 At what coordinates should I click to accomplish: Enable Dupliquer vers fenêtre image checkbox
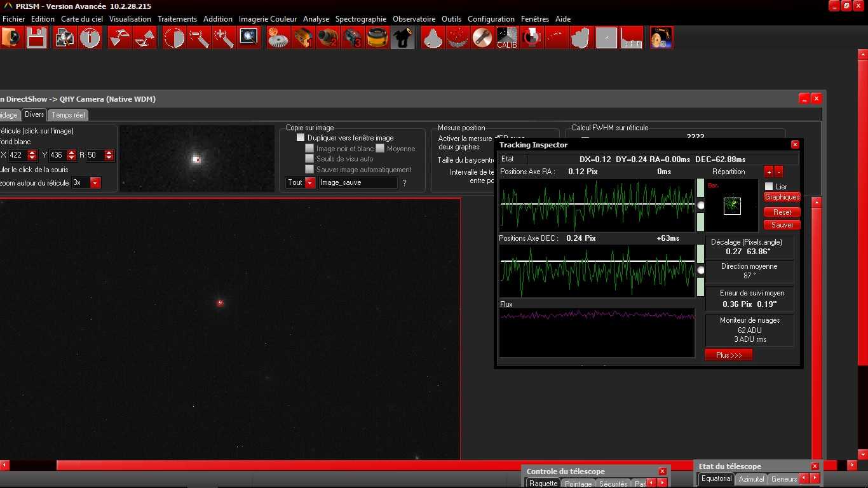[x=301, y=138]
